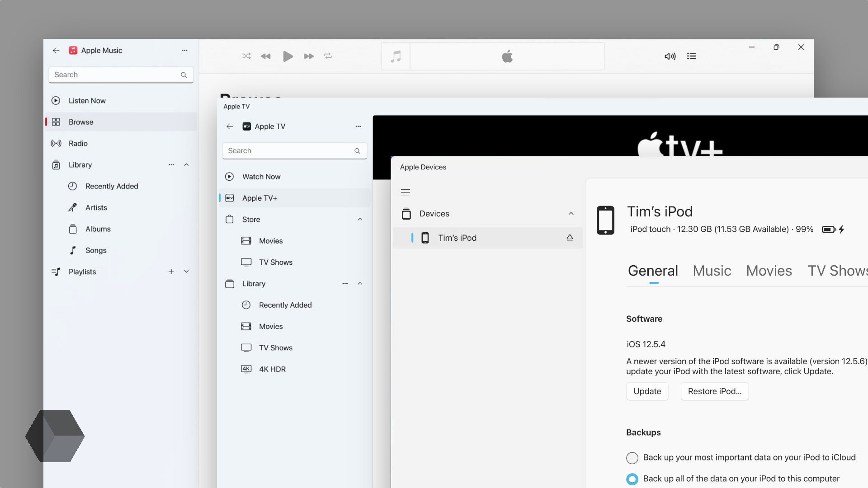Add a new playlist with plus icon
Screen dimensions: 868x488
[171, 272]
